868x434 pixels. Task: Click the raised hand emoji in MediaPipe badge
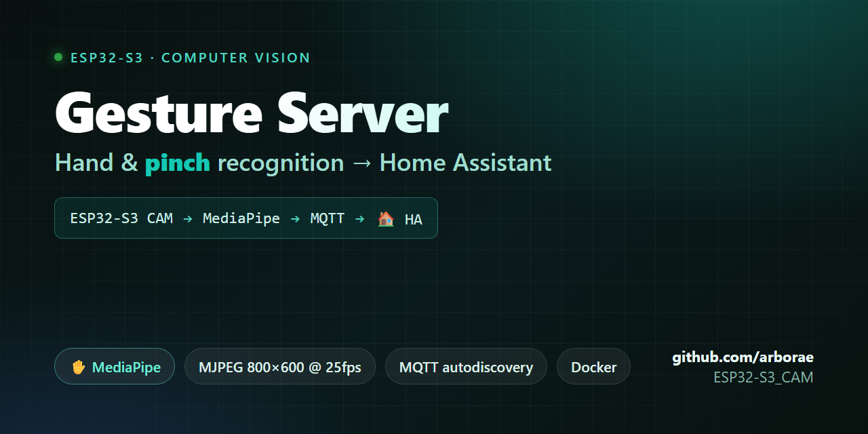click(x=79, y=367)
